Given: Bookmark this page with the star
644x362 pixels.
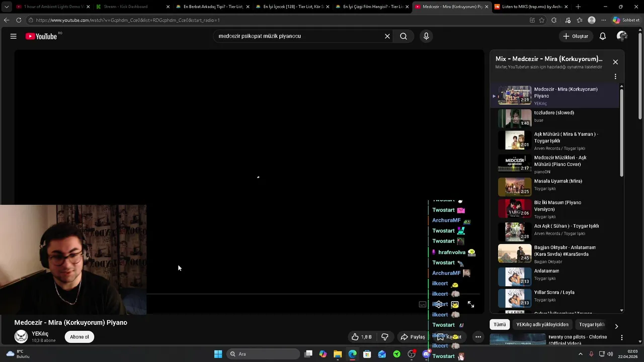Looking at the screenshot, I should pyautogui.click(x=542, y=20).
